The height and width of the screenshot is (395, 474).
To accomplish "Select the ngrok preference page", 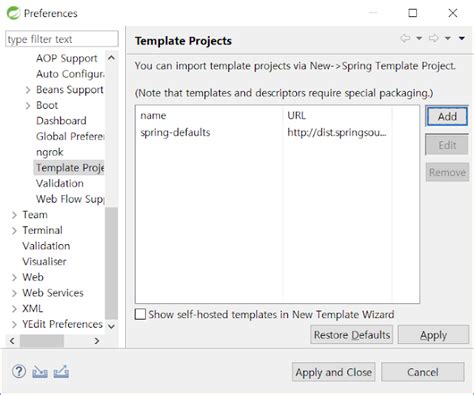I will (50, 152).
